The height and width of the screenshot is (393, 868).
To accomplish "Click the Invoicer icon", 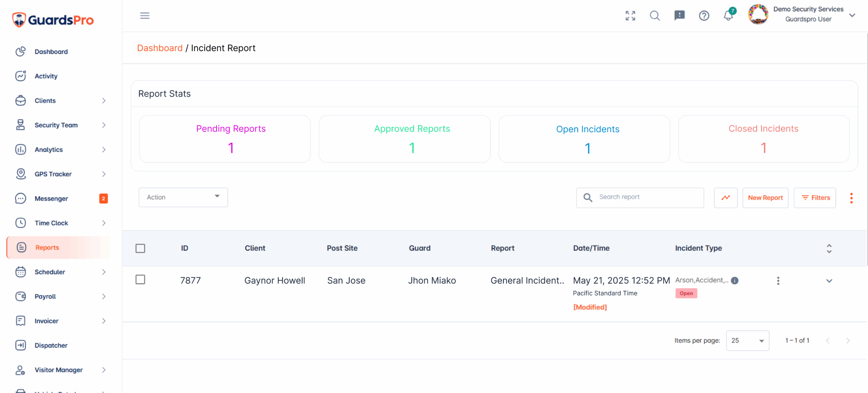I will tap(21, 321).
